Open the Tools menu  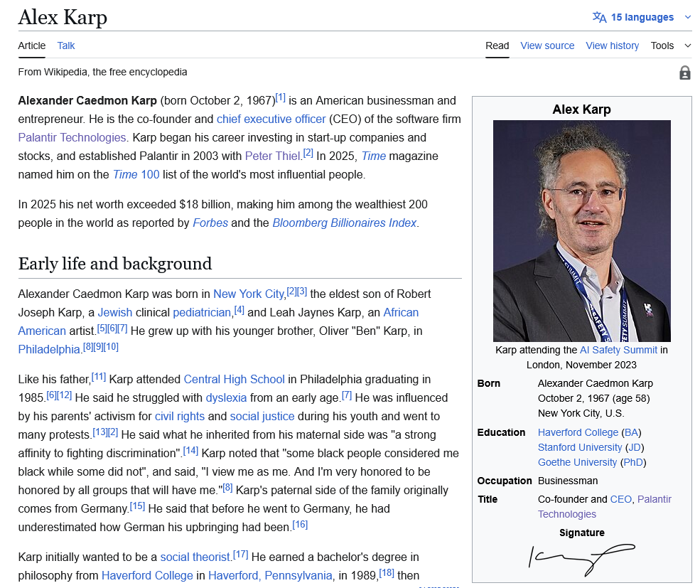[671, 46]
